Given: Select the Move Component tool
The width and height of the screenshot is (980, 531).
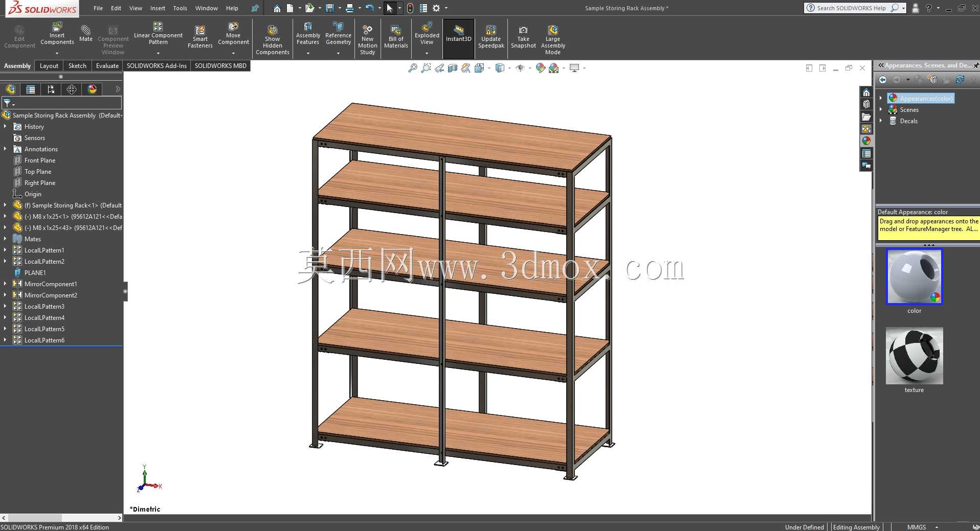Looking at the screenshot, I should point(233,34).
